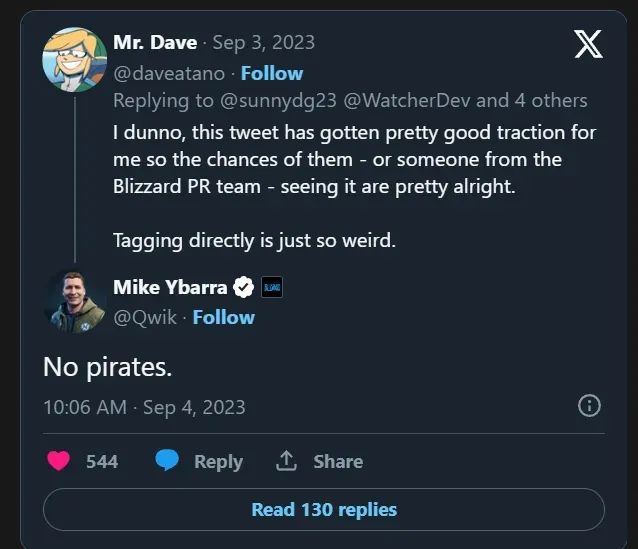Open Mr. Dave's profile avatar

tap(74, 58)
